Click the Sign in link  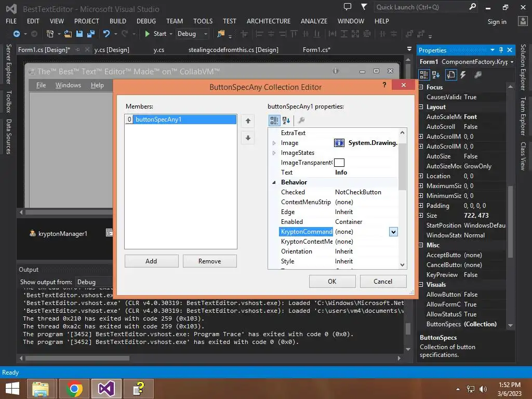click(x=497, y=22)
